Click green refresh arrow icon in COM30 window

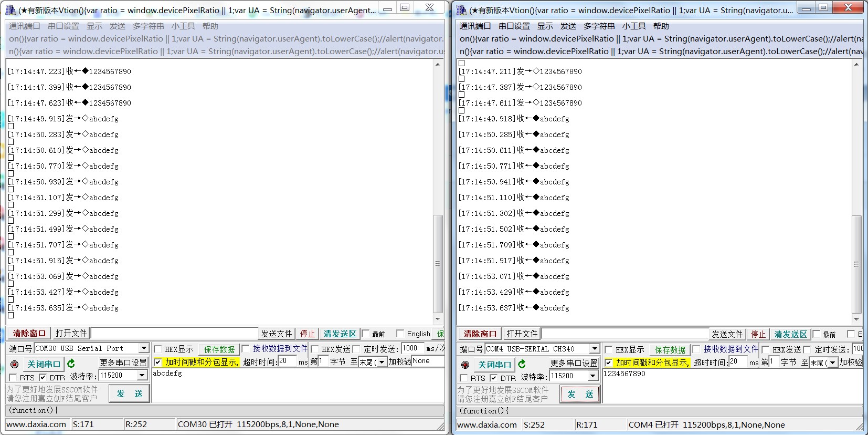pos(71,363)
